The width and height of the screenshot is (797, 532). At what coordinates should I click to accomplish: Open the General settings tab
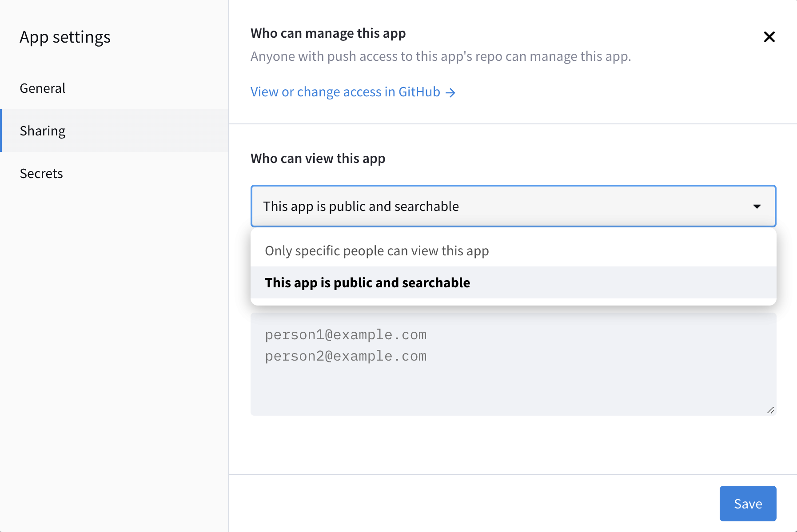(43, 88)
